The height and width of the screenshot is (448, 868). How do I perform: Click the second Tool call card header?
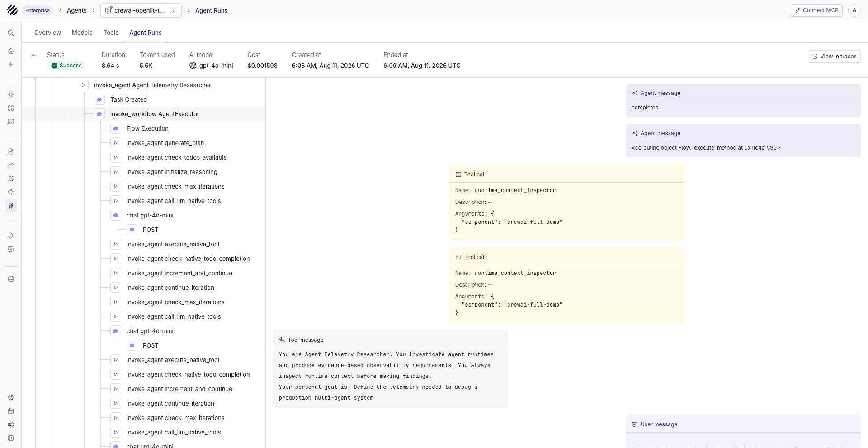click(x=567, y=257)
